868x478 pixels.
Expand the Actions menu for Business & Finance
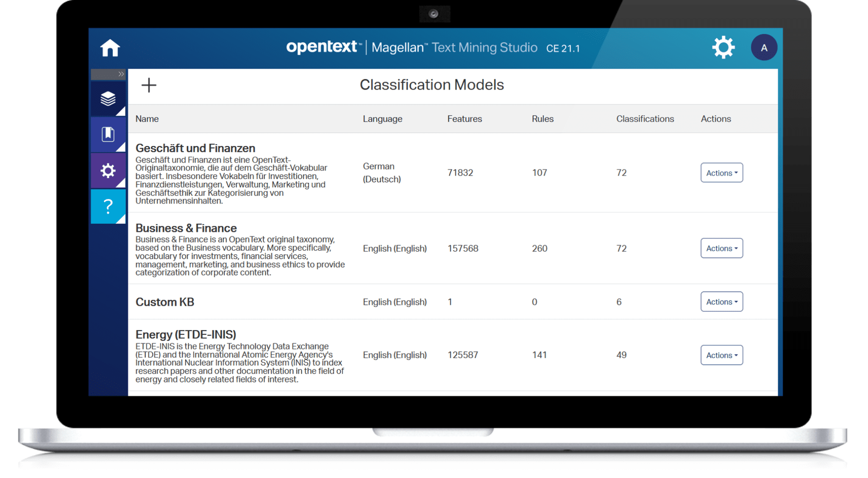tap(721, 248)
